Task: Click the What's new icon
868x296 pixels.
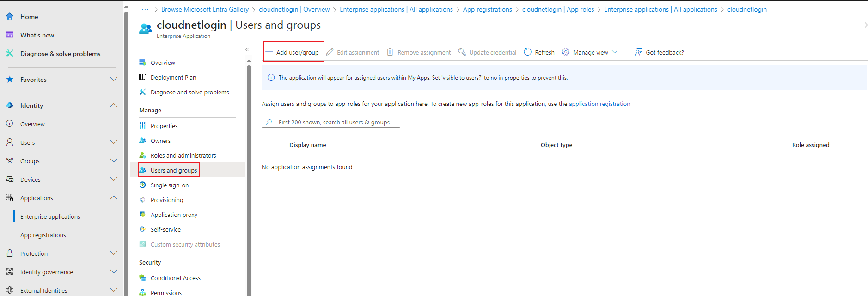Action: tap(10, 35)
